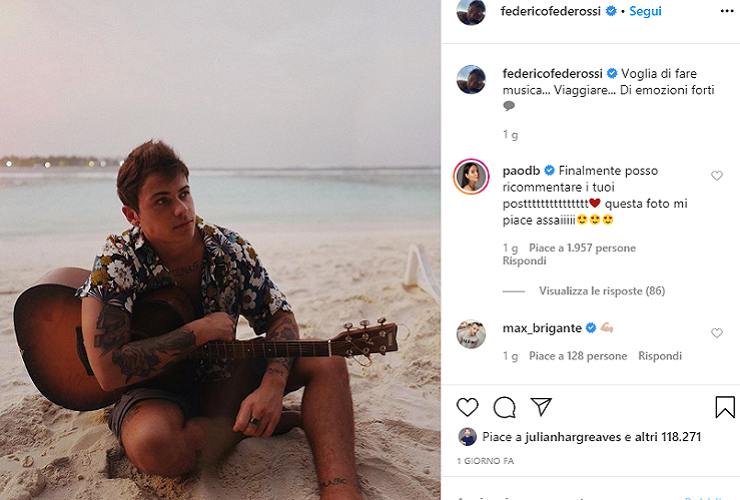Click the guitar beach post photo
Viewport: 740px width, 500px height.
tap(220, 250)
